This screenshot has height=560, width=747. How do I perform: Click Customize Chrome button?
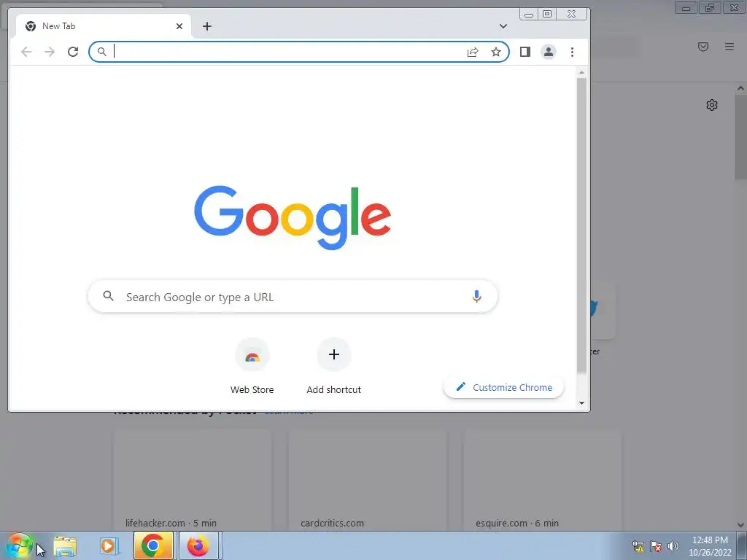pos(504,388)
